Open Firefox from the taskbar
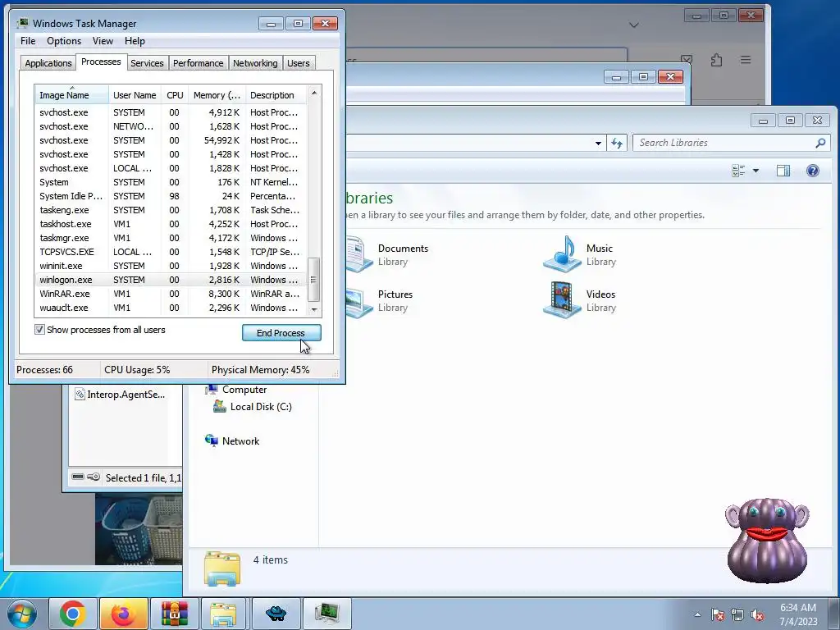The image size is (840, 630). pyautogui.click(x=123, y=614)
